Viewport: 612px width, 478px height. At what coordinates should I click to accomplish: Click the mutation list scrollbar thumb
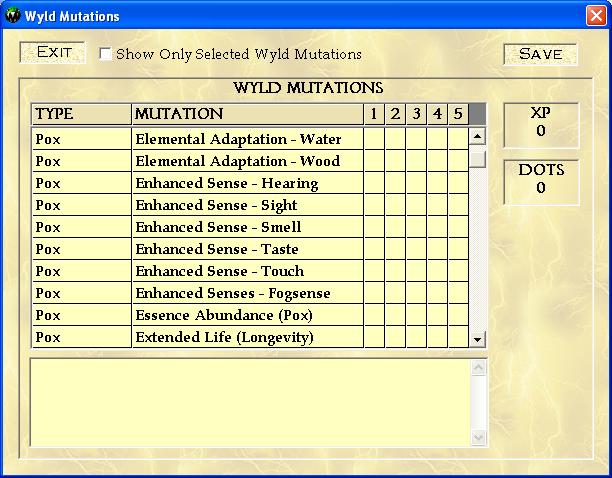tap(477, 159)
